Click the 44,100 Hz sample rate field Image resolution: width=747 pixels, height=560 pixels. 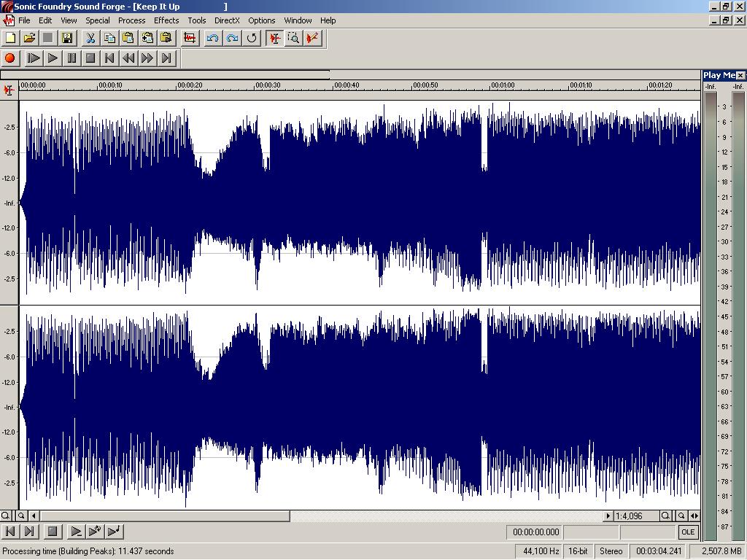click(541, 551)
